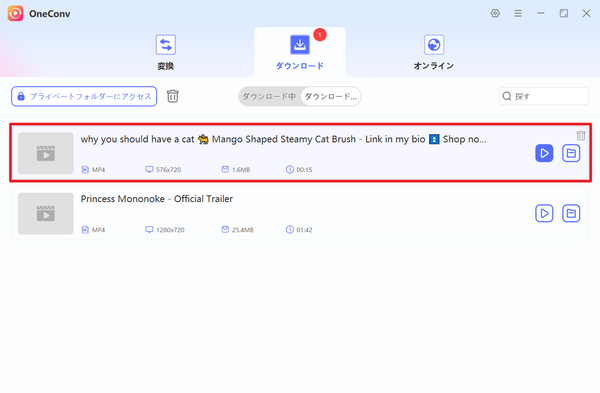Image resolution: width=600 pixels, height=393 pixels.
Task: Open the 変換 convert tab
Action: point(166,52)
